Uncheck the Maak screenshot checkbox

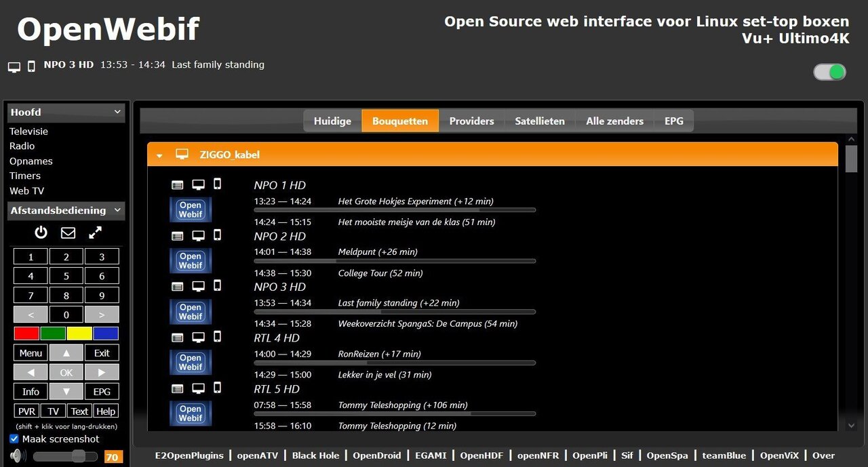(x=14, y=439)
